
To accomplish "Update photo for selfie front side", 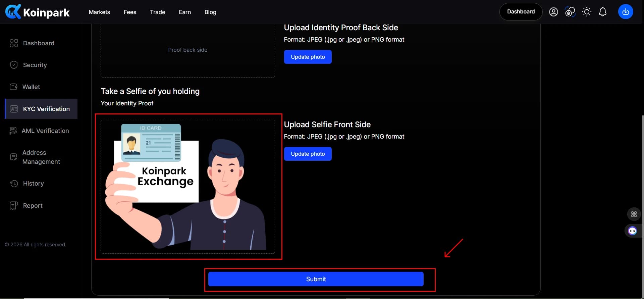I will coord(308,154).
